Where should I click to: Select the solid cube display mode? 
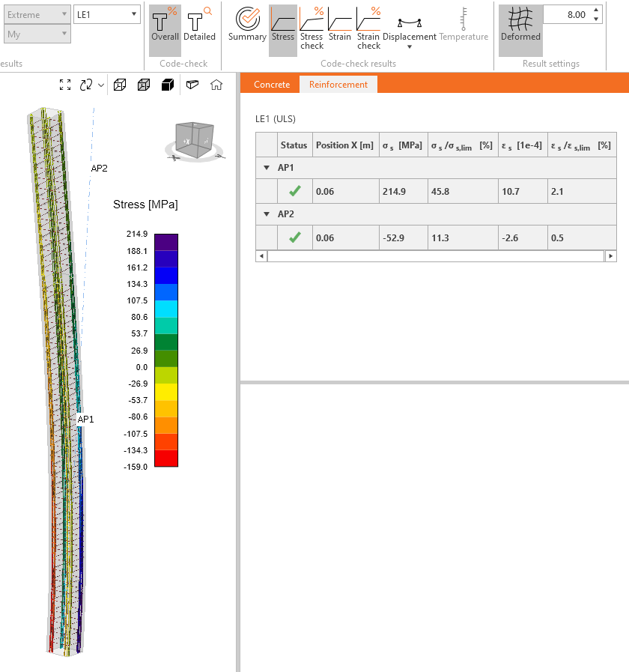pyautogui.click(x=168, y=85)
